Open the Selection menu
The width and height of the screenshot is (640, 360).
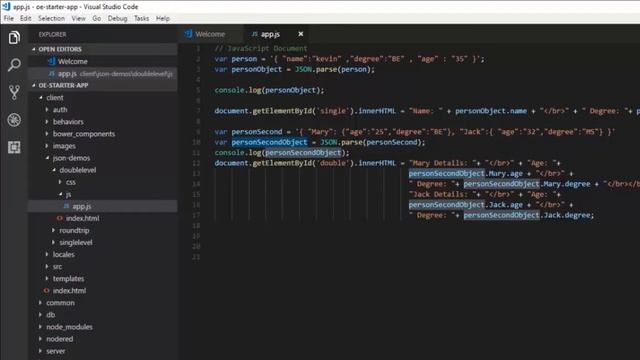coord(51,18)
